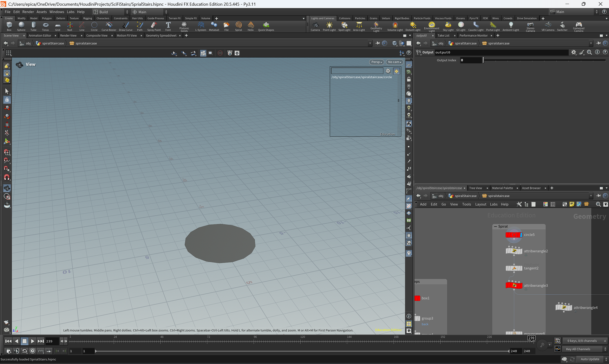
Task: Open the Labs menu in main menubar
Action: click(x=70, y=12)
